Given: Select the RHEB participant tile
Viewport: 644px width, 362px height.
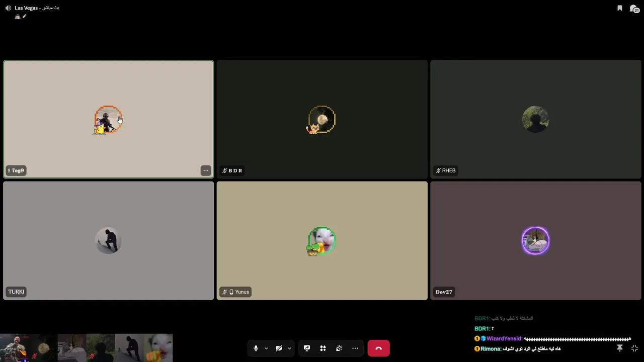Looking at the screenshot, I should (x=536, y=119).
